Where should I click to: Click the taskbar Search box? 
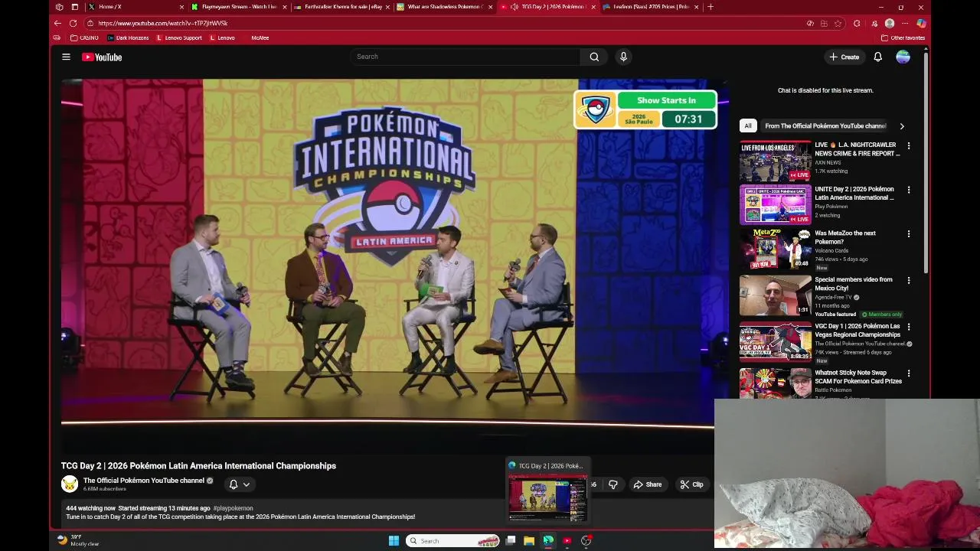tap(452, 541)
